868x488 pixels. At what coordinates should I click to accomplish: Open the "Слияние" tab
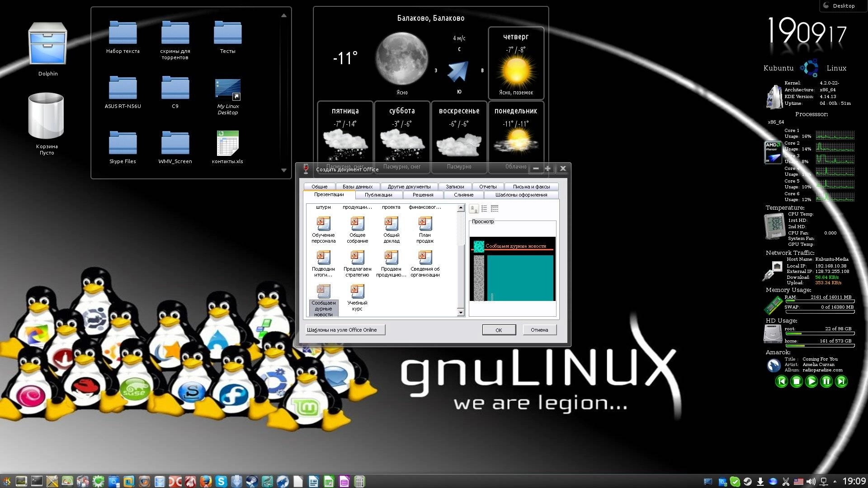463,195
